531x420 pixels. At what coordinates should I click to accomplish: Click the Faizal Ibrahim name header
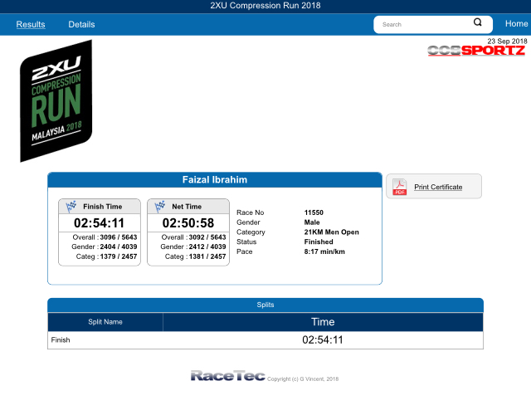tap(215, 180)
